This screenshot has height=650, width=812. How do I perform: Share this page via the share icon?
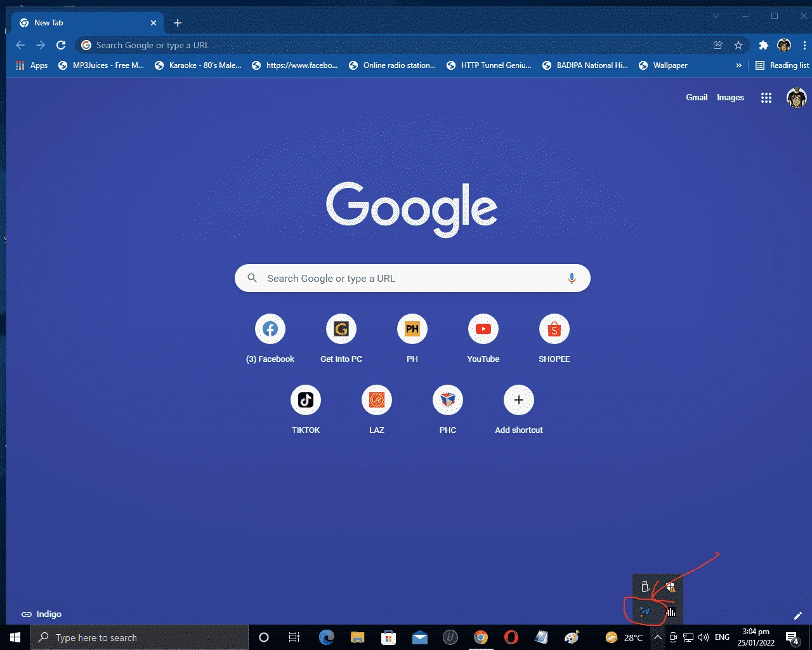pos(718,45)
